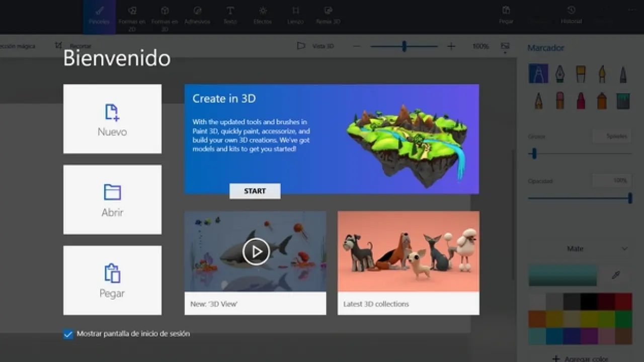The height and width of the screenshot is (362, 644).
Task: Expand the Mate material dropdown
Action: point(579,249)
